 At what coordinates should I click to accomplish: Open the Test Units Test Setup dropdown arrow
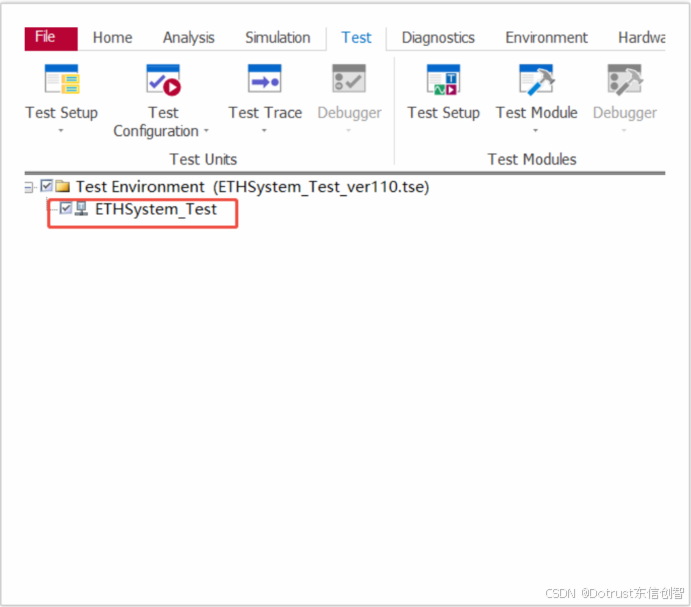61,130
